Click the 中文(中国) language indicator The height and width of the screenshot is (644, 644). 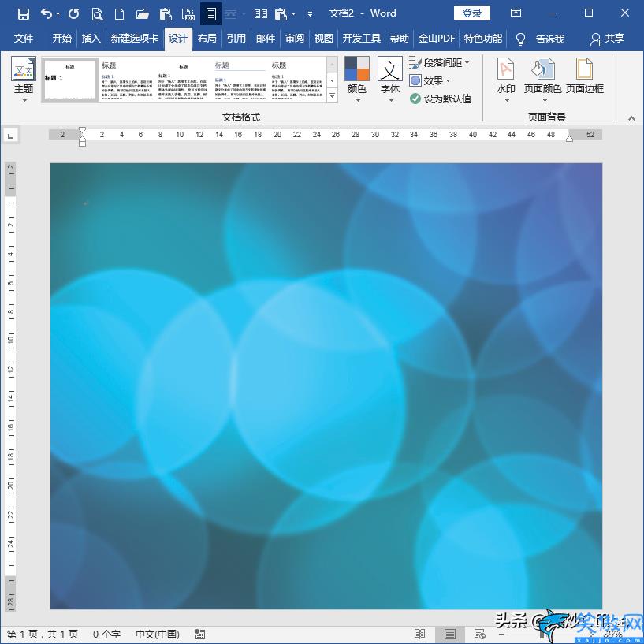click(x=158, y=634)
